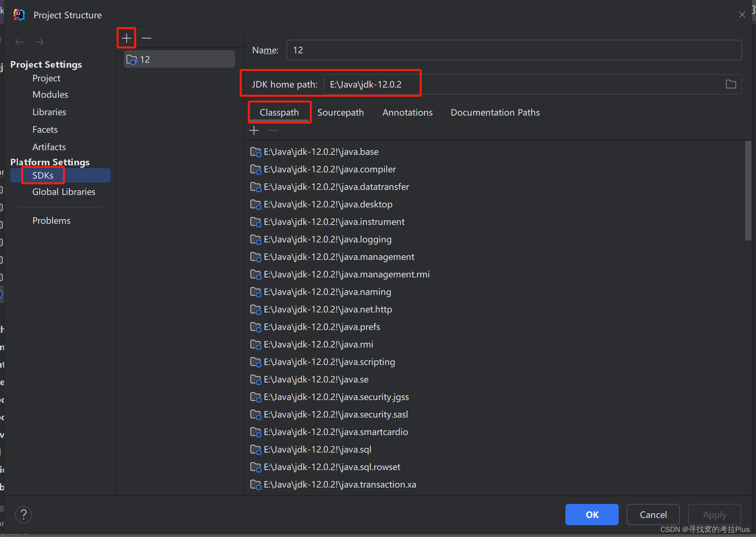Click folder icon of java.base entry
Screen dimensions: 756x537
[x=256, y=152]
